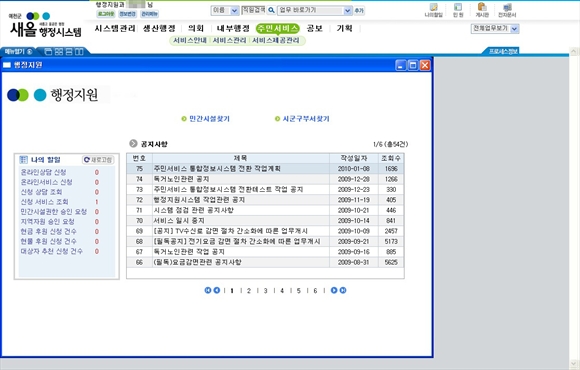Click 신청 상담 조회 in my tasks
Viewport: 580px width, 370px height.
pyautogui.click(x=41, y=192)
